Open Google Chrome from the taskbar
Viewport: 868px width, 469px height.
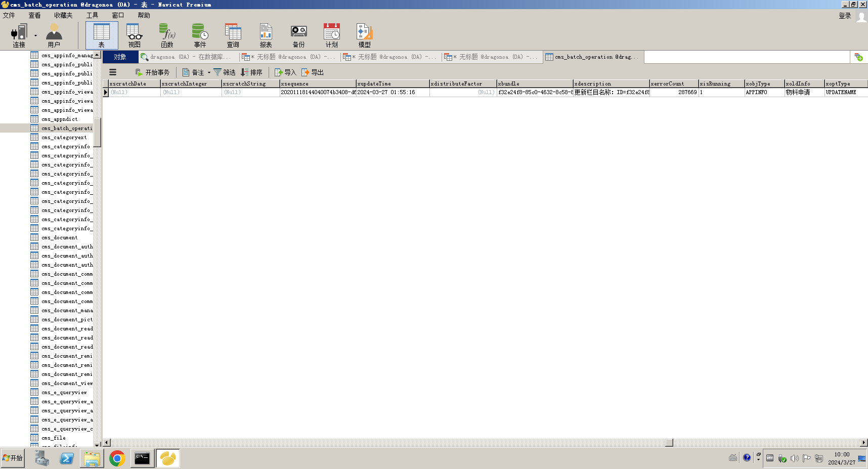pos(117,458)
